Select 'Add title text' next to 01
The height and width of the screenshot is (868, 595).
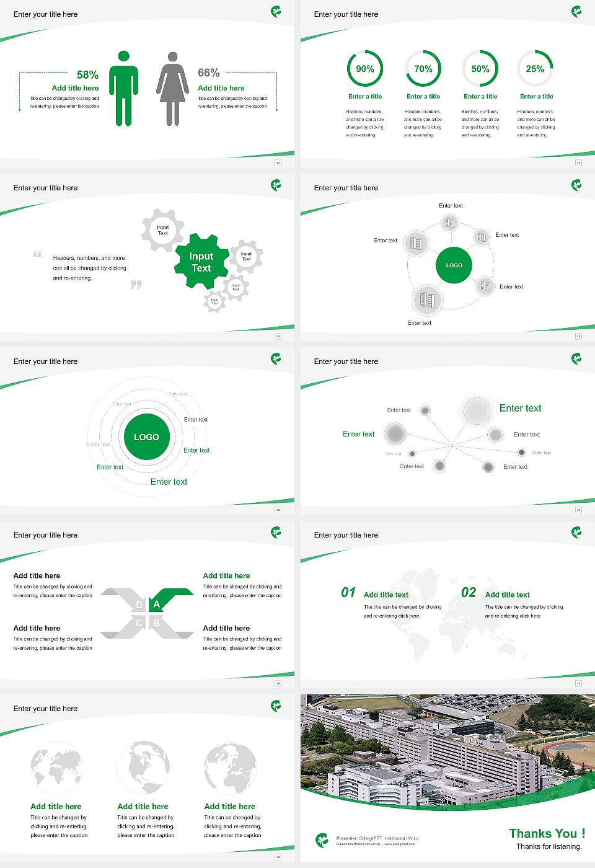[x=386, y=595]
